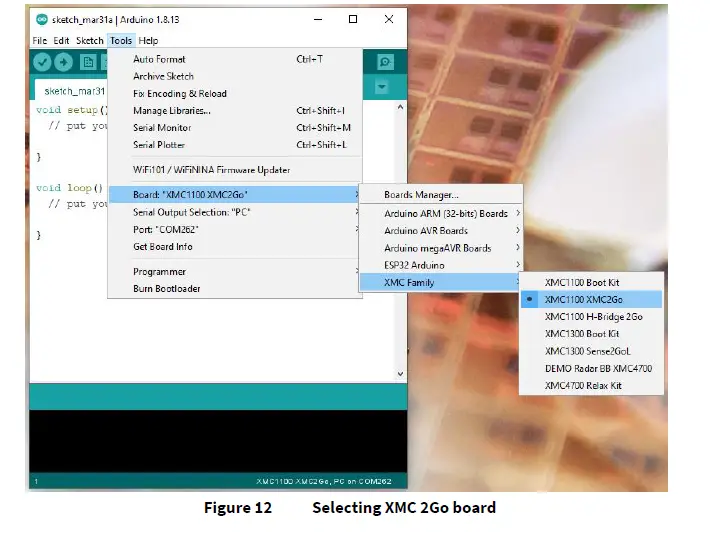This screenshot has width=710, height=537.
Task: Click the editor scrollbar down arrow
Action: pyautogui.click(x=400, y=374)
